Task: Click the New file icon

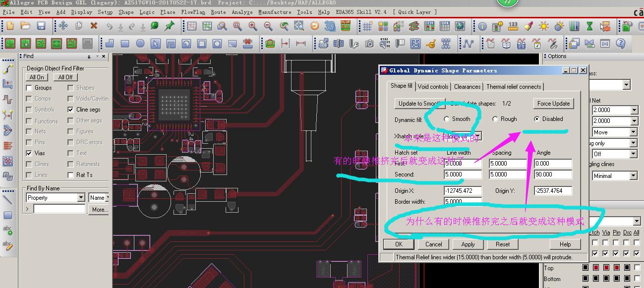Action: pyautogui.click(x=10, y=26)
